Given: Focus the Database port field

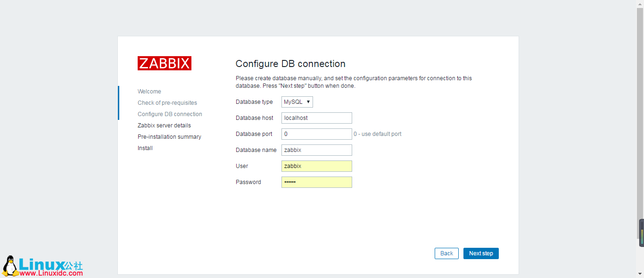Looking at the screenshot, I should (316, 134).
